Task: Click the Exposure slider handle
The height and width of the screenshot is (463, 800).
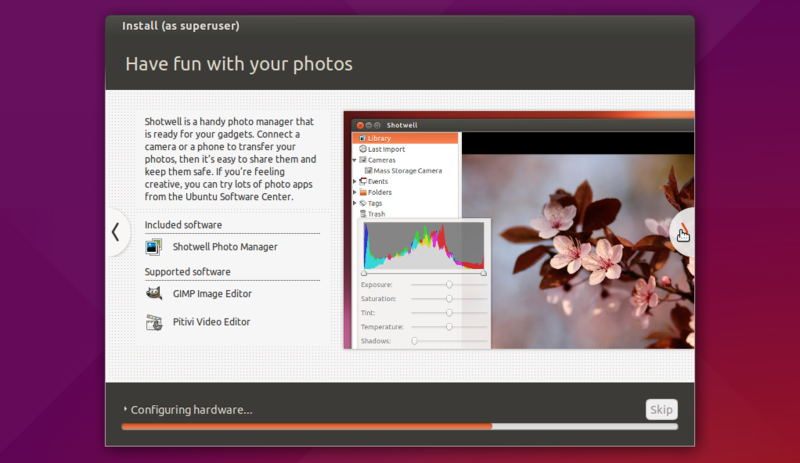Action: pos(449,284)
